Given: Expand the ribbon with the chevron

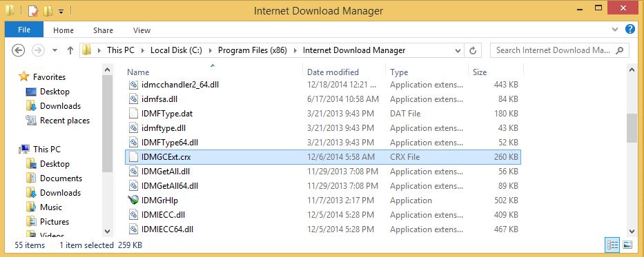Looking at the screenshot, I should 615,30.
